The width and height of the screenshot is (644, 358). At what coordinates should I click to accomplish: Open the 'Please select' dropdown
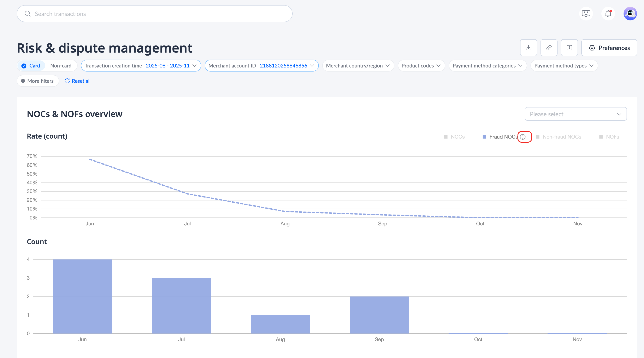(575, 114)
